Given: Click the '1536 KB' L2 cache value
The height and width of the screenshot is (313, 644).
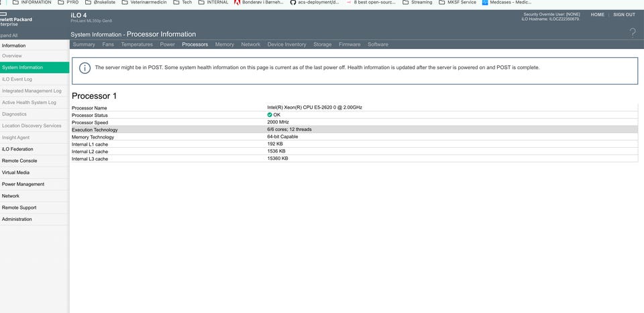Looking at the screenshot, I should pos(276,151).
